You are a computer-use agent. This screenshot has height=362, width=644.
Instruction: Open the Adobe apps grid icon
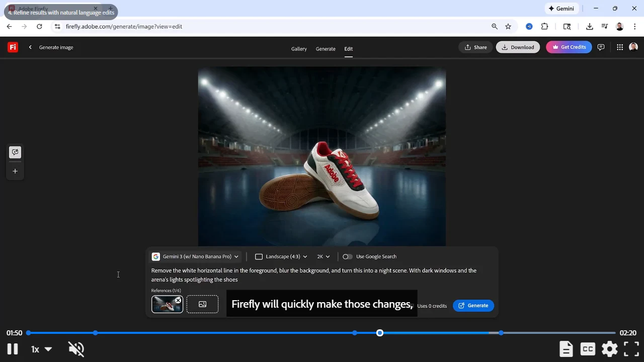tap(620, 47)
